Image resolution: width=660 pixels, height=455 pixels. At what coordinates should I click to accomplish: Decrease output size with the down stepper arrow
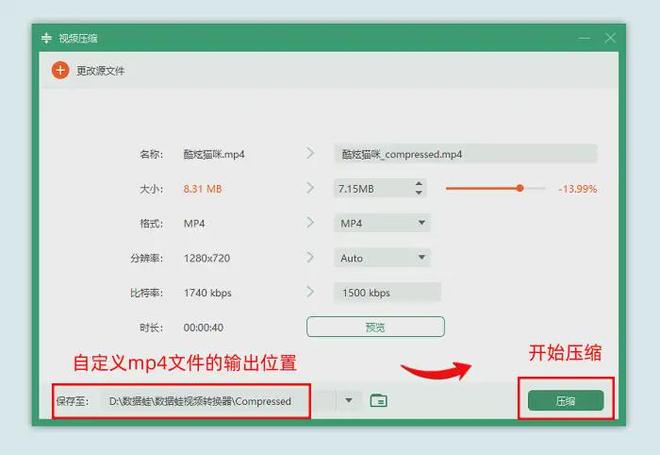[418, 193]
